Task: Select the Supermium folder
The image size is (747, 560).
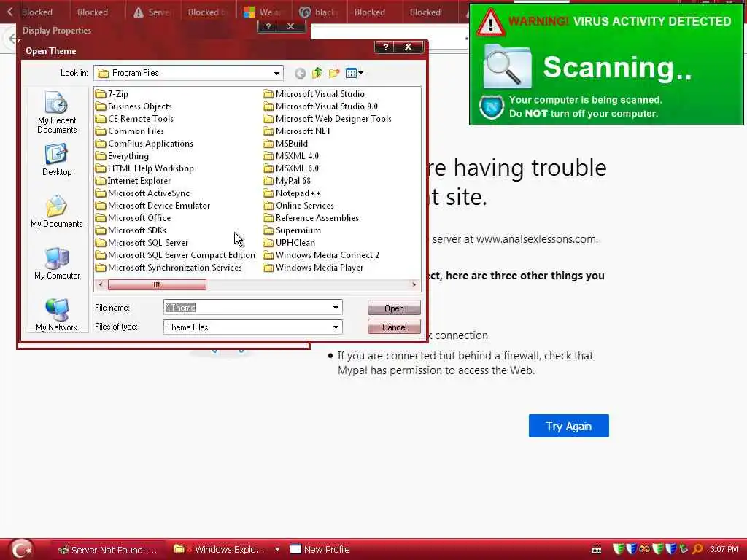Action: (292, 230)
